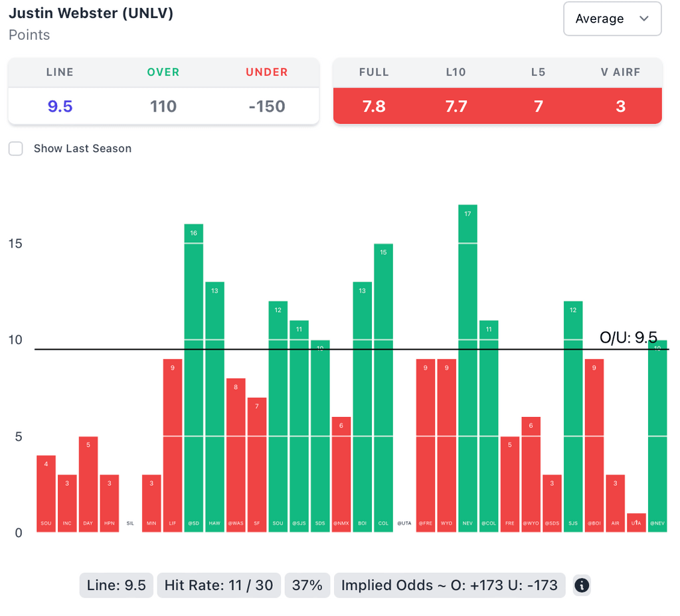Viewport: 680px width, 616px height.
Task: Click the 37% chip
Action: click(x=307, y=585)
